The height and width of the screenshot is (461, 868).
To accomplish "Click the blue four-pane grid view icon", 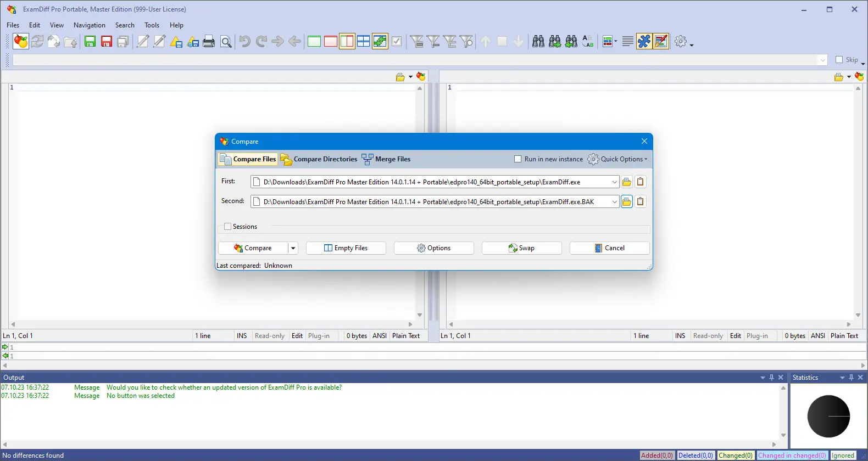I will (364, 41).
